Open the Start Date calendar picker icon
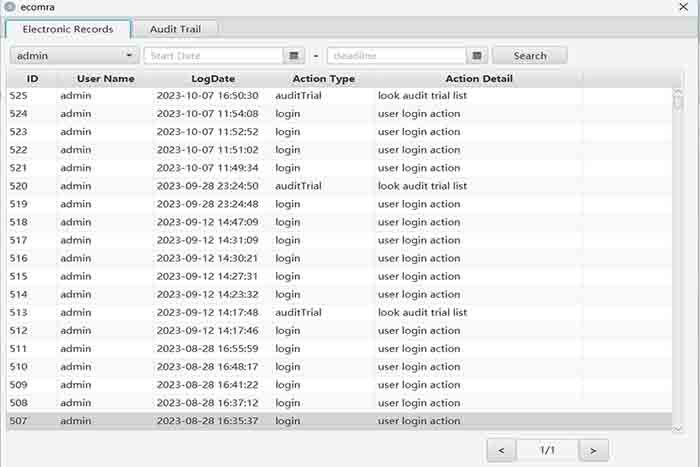 [x=294, y=56]
